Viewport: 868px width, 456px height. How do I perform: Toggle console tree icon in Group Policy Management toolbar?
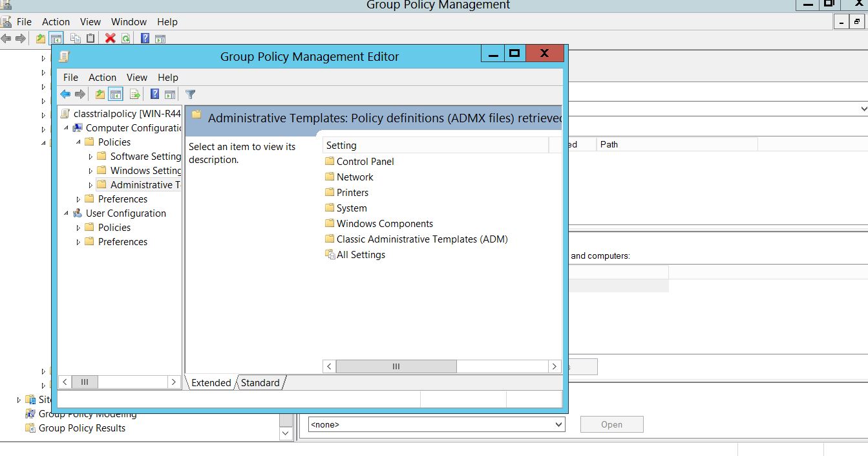click(x=56, y=38)
